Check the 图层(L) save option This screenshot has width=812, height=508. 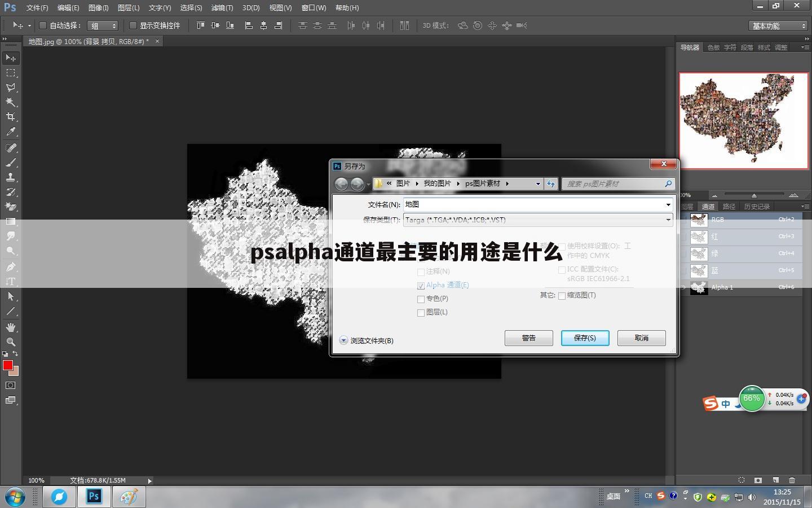(x=421, y=313)
